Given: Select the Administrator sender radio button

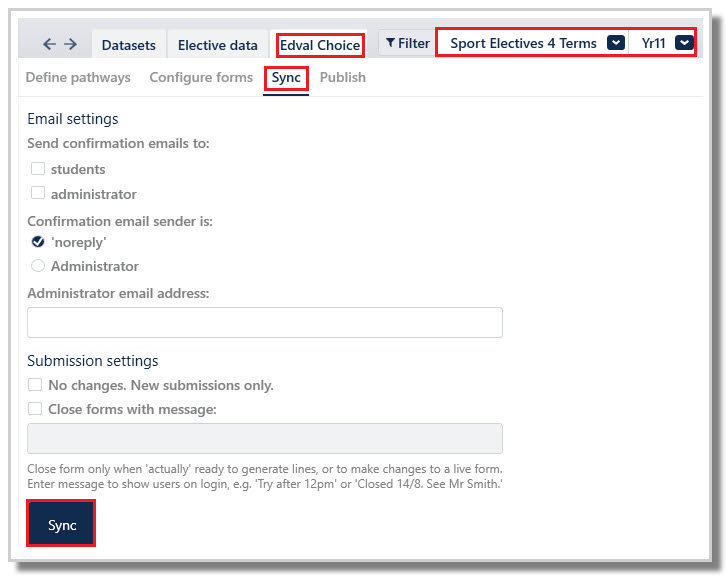Looking at the screenshot, I should [38, 266].
